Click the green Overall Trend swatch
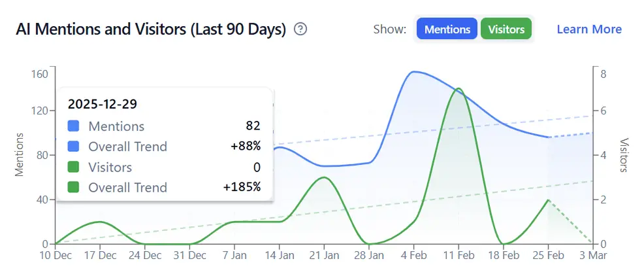The width and height of the screenshot is (644, 278). click(74, 187)
